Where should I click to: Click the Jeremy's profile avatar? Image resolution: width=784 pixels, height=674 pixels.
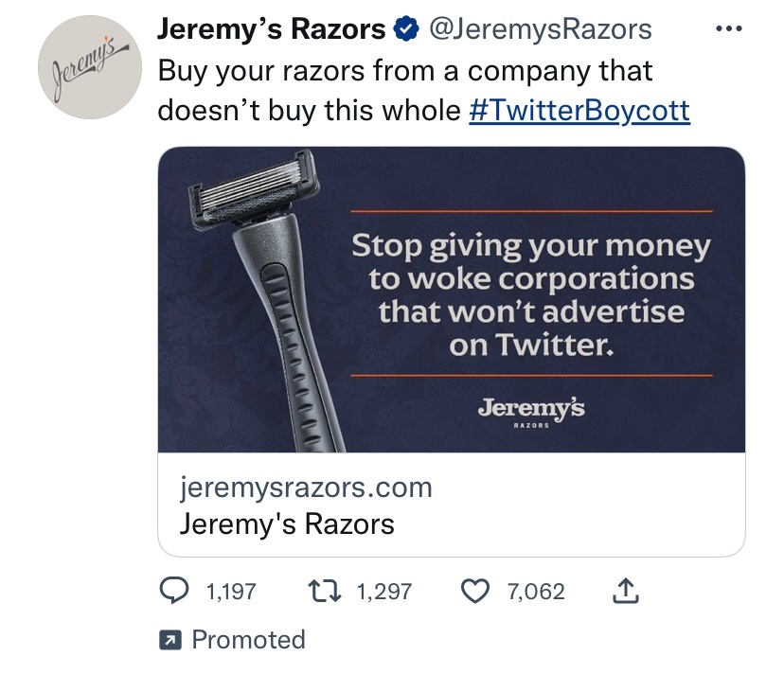(x=90, y=67)
